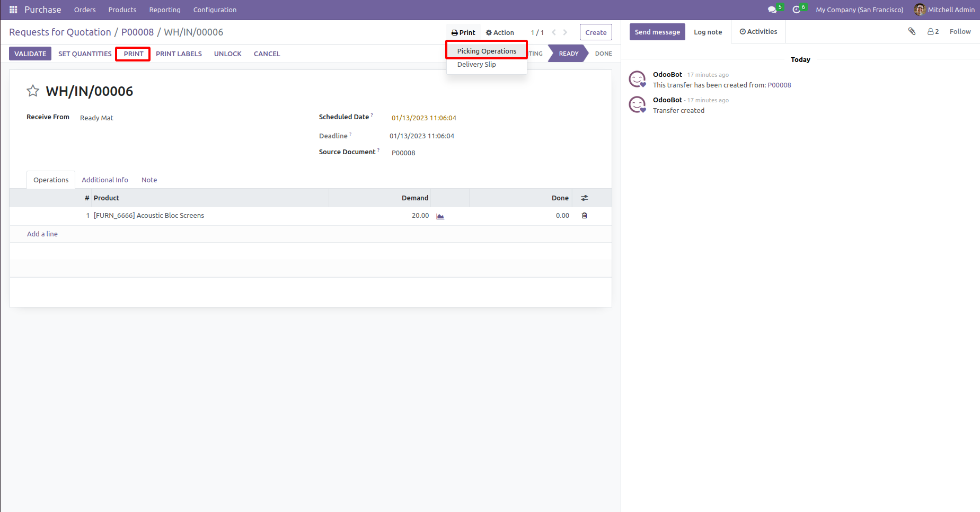Viewport: 980px width, 512px height.
Task: Open the Configuration menu
Action: tap(215, 10)
